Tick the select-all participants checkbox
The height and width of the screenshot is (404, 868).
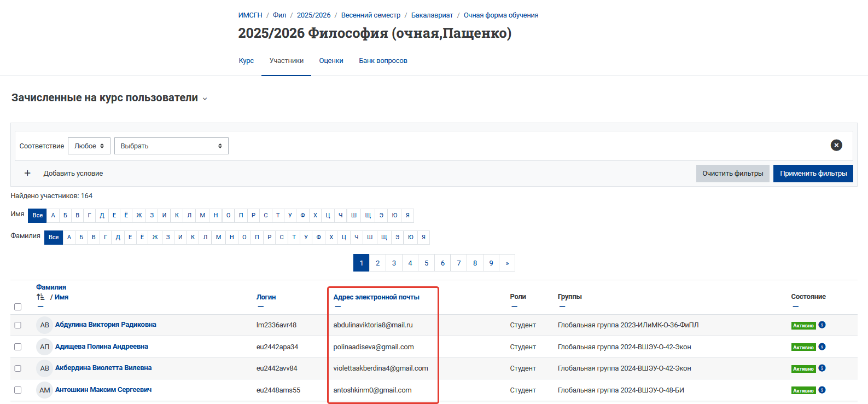18,307
